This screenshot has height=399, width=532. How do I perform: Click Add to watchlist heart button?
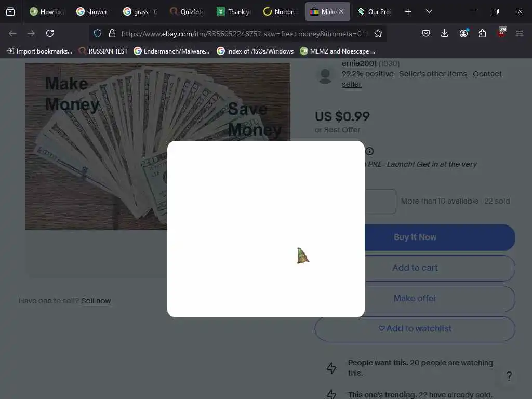[415, 329]
